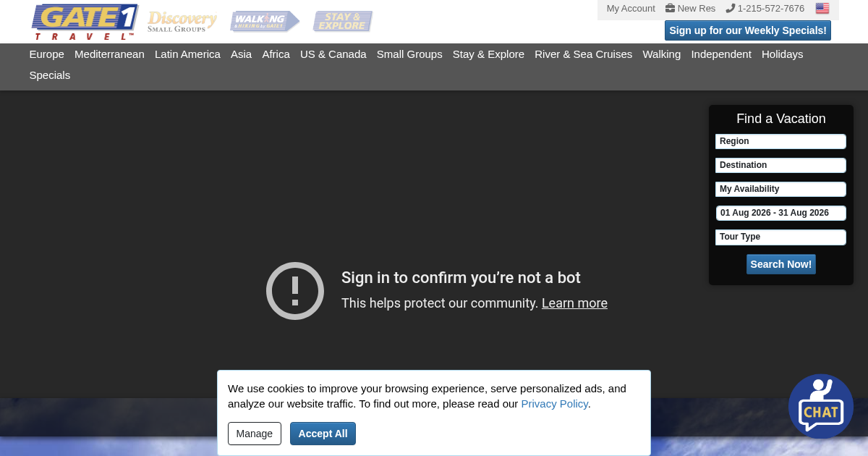Click the 'Find a Vacation' heading
Viewport: 868px width, 456px height.
tap(781, 119)
